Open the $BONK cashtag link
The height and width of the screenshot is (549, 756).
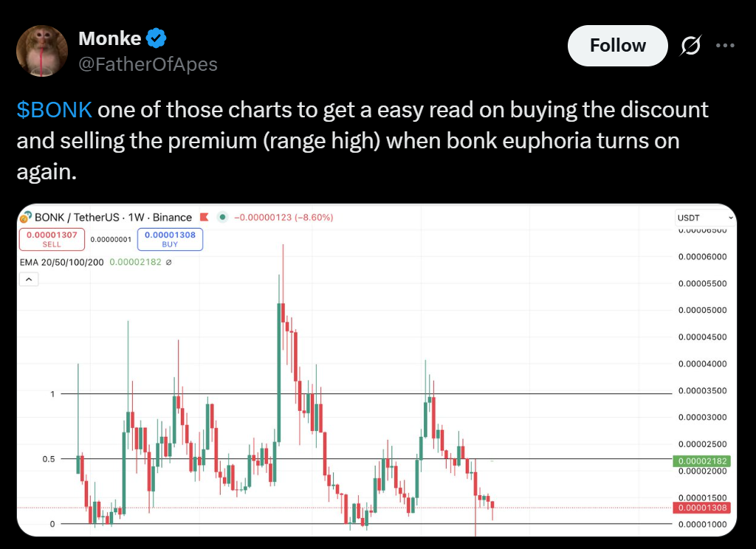pos(54,110)
